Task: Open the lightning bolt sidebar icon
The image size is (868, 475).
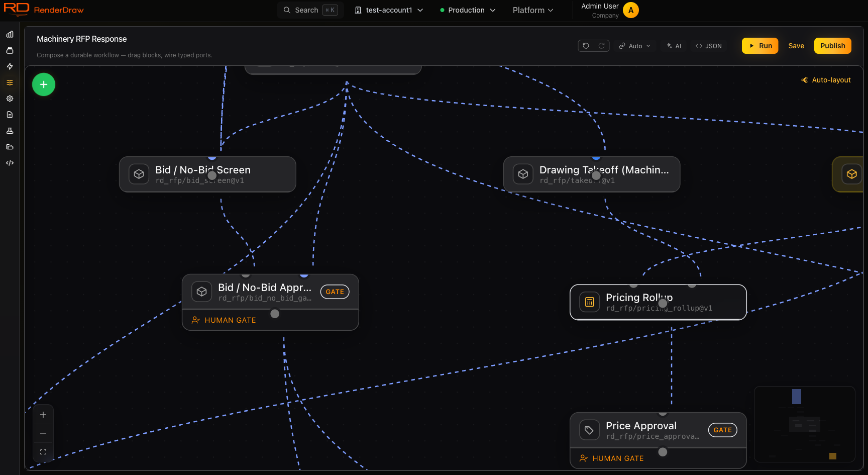Action: [x=10, y=66]
